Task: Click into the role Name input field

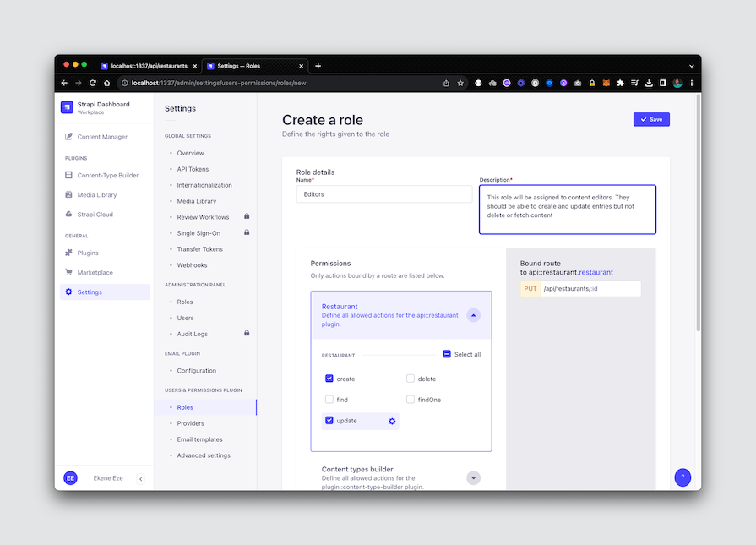Action: [384, 193]
